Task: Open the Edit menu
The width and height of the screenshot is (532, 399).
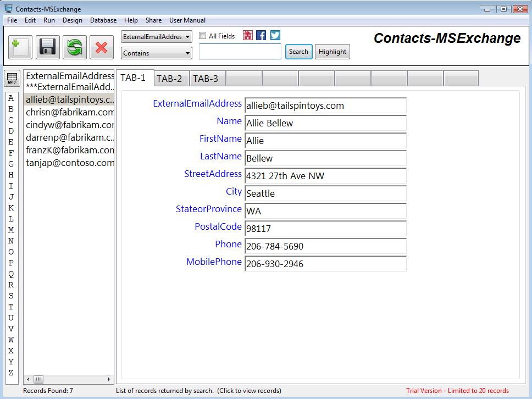Action: point(30,20)
